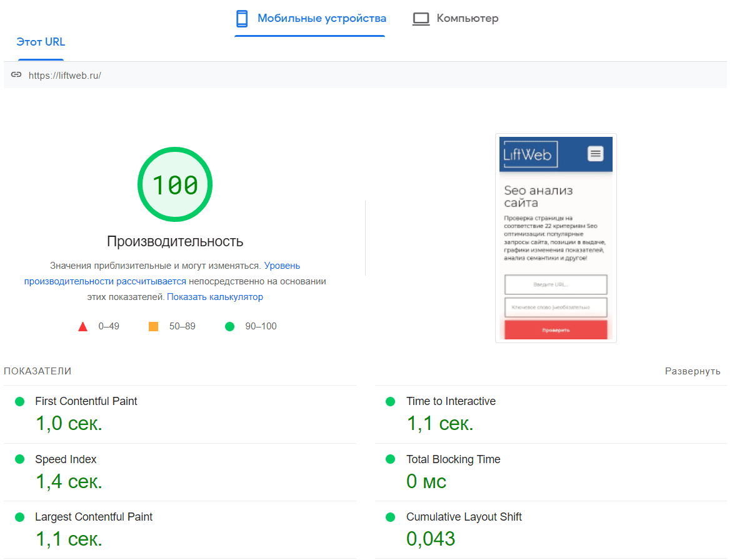The height and width of the screenshot is (560, 732).
Task: Click the Total Blocking Time metric
Action: 453,459
